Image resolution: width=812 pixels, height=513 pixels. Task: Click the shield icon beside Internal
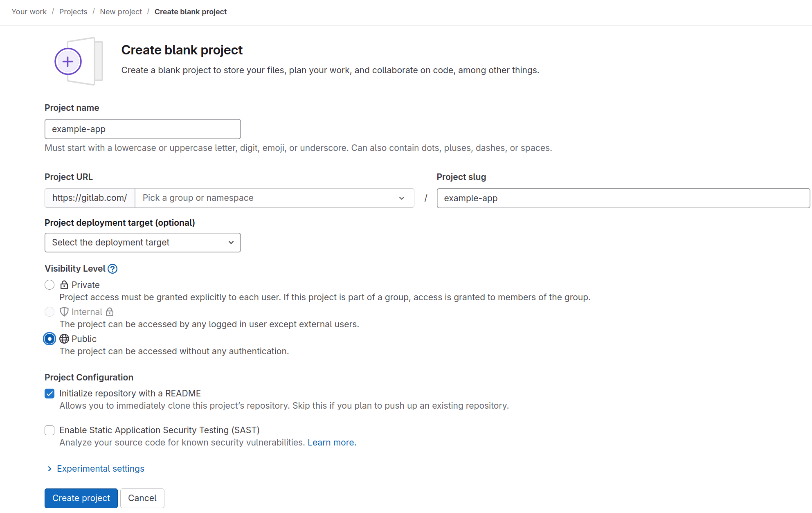pyautogui.click(x=64, y=312)
